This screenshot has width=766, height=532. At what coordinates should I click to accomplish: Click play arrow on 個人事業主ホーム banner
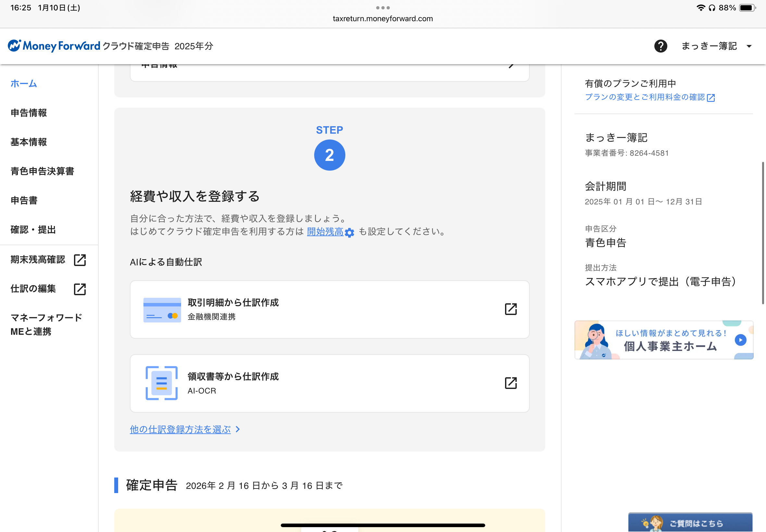(x=740, y=340)
